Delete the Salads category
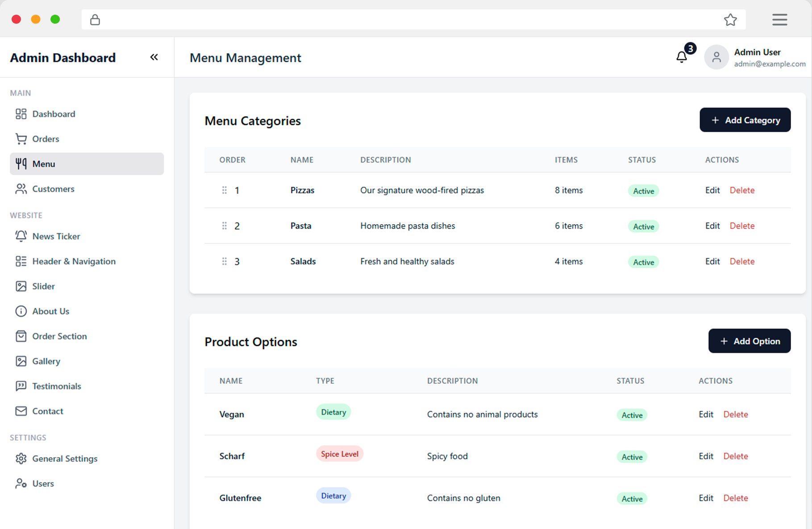 click(742, 261)
